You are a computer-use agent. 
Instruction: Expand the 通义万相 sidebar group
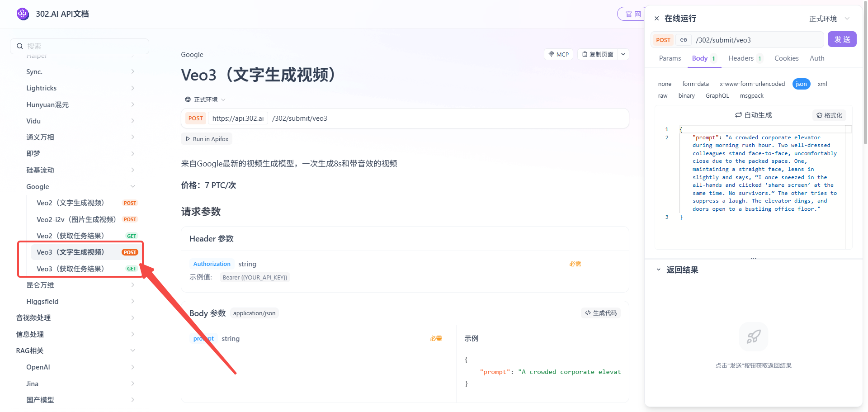pyautogui.click(x=81, y=137)
